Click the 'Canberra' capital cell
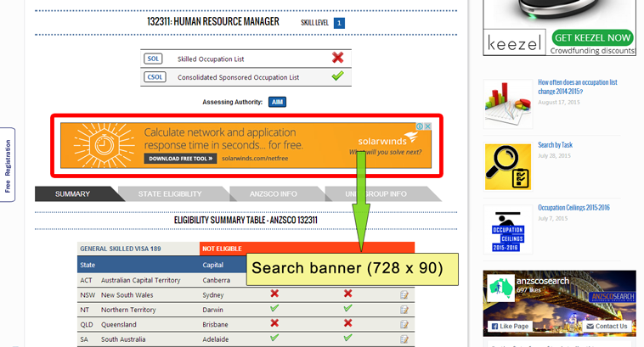The height and width of the screenshot is (347, 644). coord(216,280)
